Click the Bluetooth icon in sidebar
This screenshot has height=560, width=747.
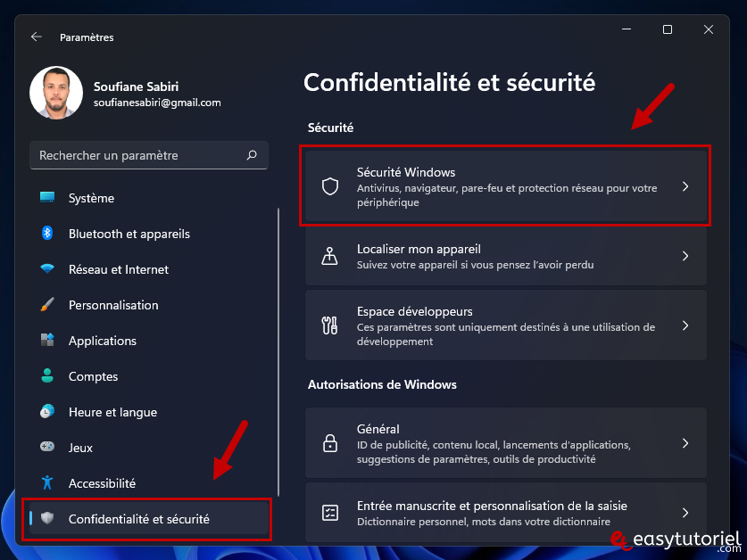(47, 234)
